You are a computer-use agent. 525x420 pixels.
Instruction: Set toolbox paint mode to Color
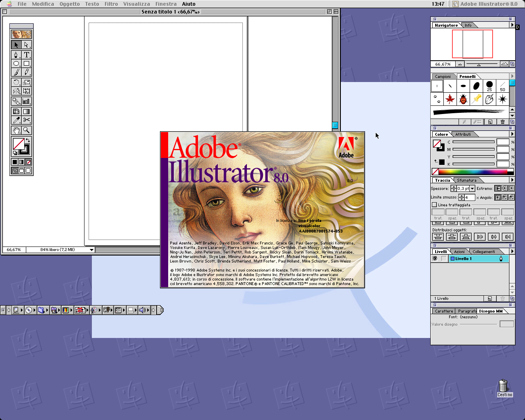(15, 162)
